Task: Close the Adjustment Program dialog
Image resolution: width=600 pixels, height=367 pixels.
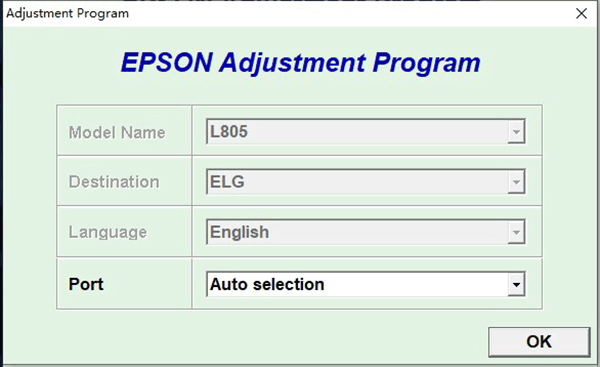Action: [581, 13]
